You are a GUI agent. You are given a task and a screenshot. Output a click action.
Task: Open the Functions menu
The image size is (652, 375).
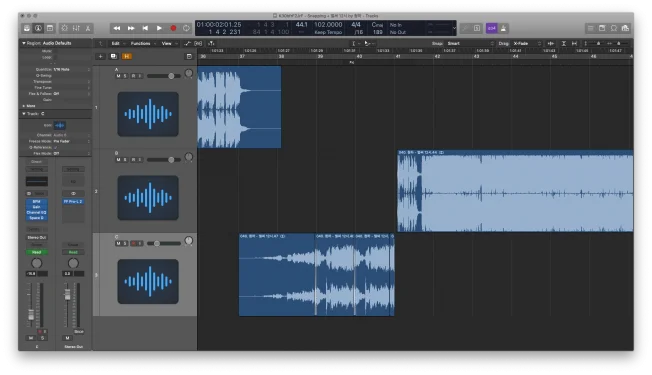(142, 43)
